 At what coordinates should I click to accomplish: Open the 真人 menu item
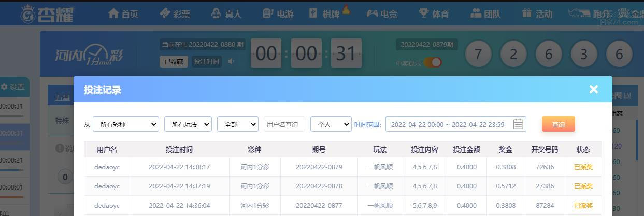pos(226,14)
